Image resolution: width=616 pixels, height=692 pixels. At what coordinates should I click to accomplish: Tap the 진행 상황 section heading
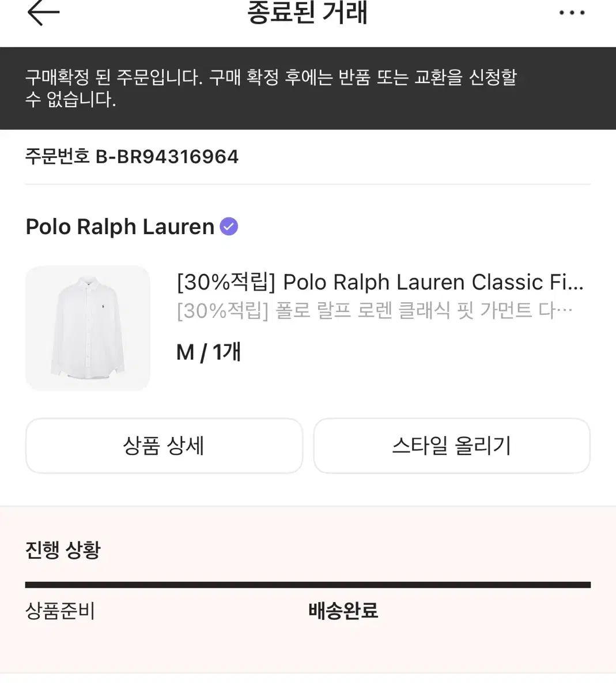[x=63, y=550]
